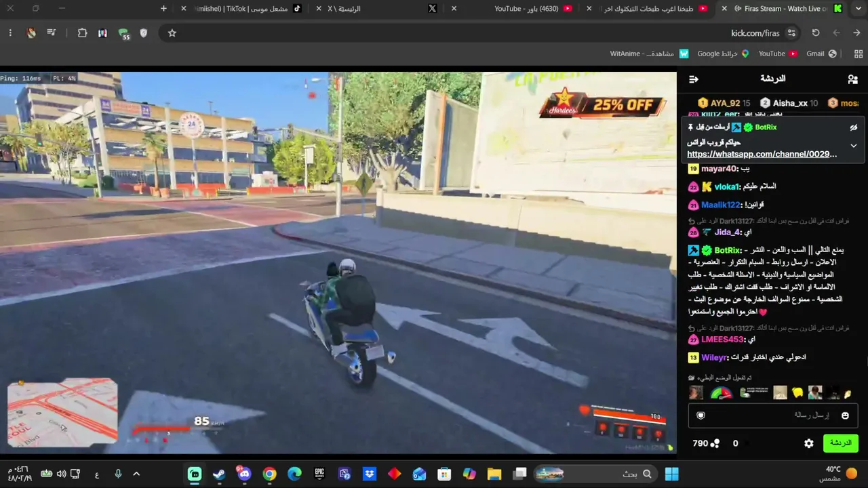
Task: Switch to the X home tab
Action: coord(377,9)
